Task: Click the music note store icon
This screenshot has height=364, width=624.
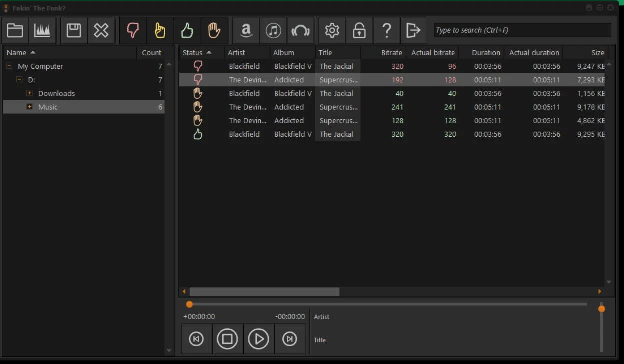Action: 273,31
